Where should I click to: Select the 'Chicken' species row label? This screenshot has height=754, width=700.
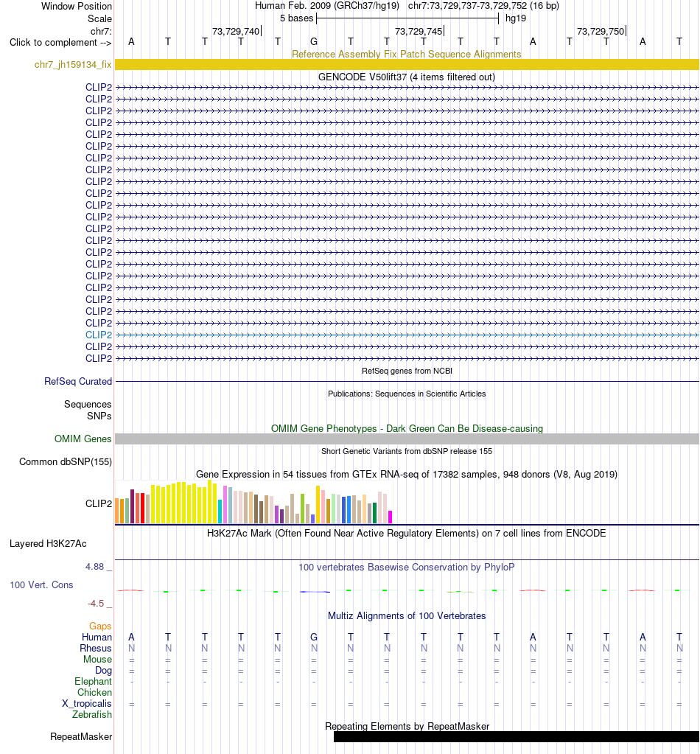click(95, 692)
